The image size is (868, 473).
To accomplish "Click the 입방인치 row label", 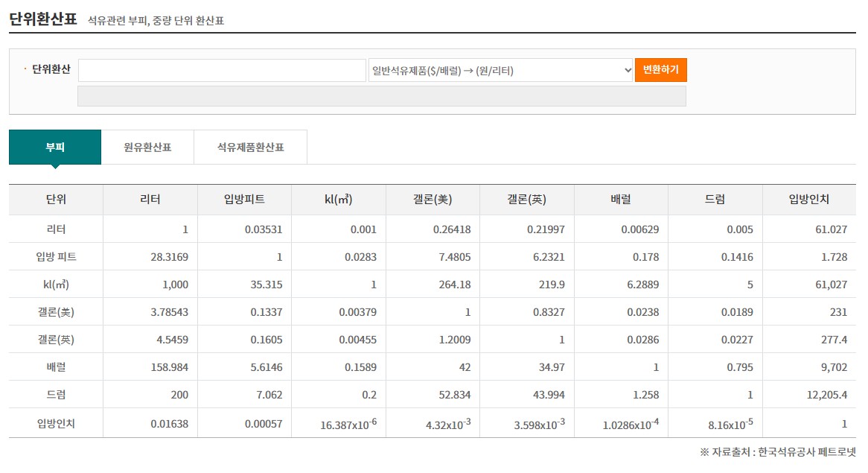I will [56, 424].
